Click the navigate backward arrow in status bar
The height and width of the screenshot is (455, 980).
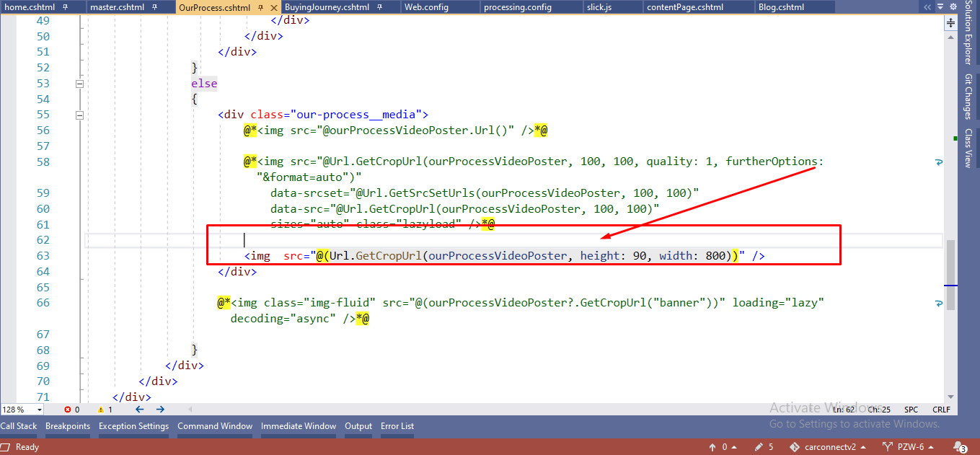point(139,409)
